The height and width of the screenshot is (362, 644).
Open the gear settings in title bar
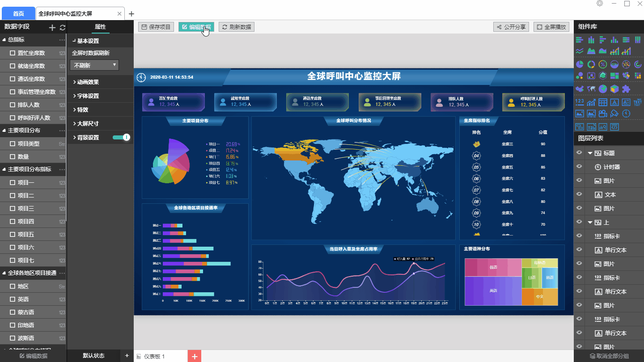[x=600, y=4]
